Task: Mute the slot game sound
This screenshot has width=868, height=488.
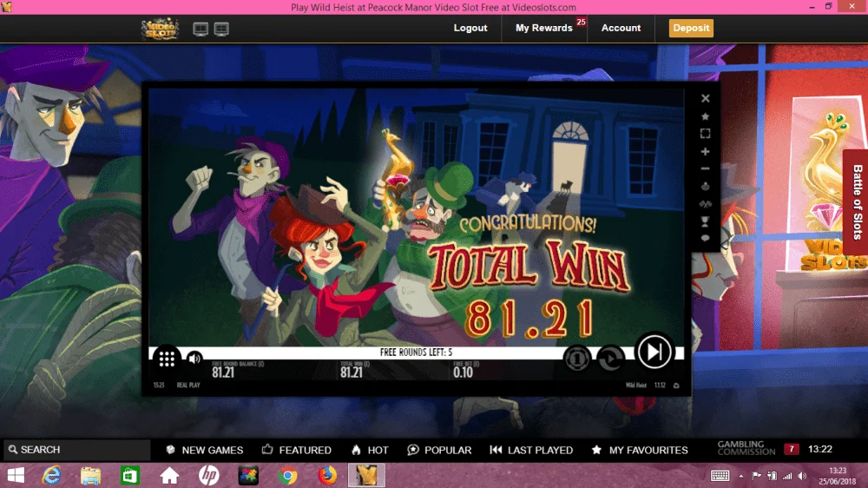Action: tap(194, 359)
